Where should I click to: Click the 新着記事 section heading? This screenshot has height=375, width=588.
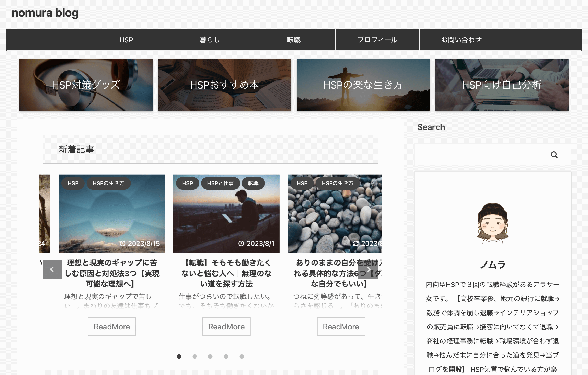(76, 149)
